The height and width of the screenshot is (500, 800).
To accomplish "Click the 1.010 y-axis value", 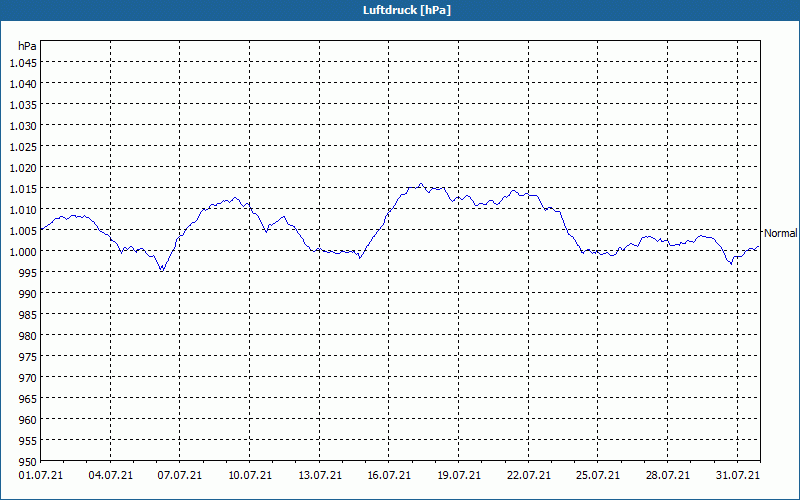I will [x=23, y=210].
